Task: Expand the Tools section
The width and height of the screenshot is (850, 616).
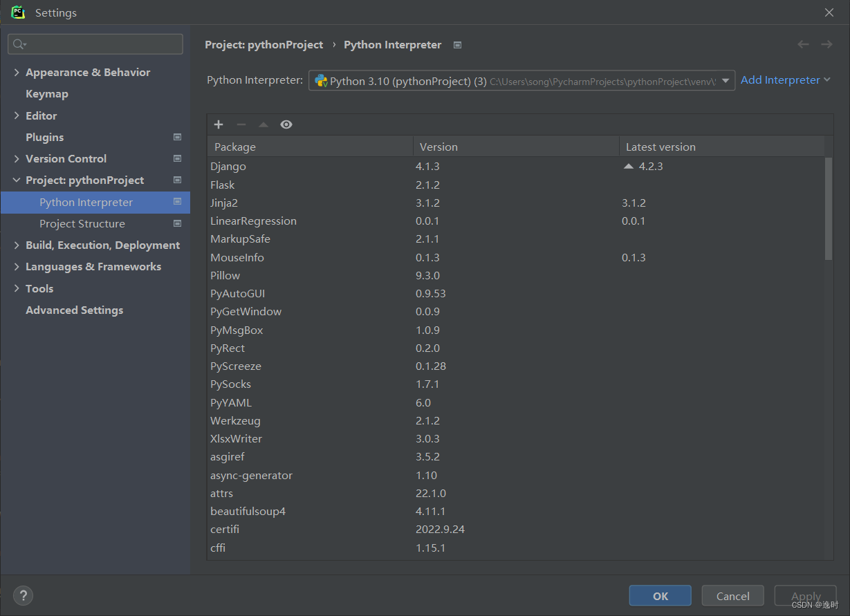Action: coord(17,288)
